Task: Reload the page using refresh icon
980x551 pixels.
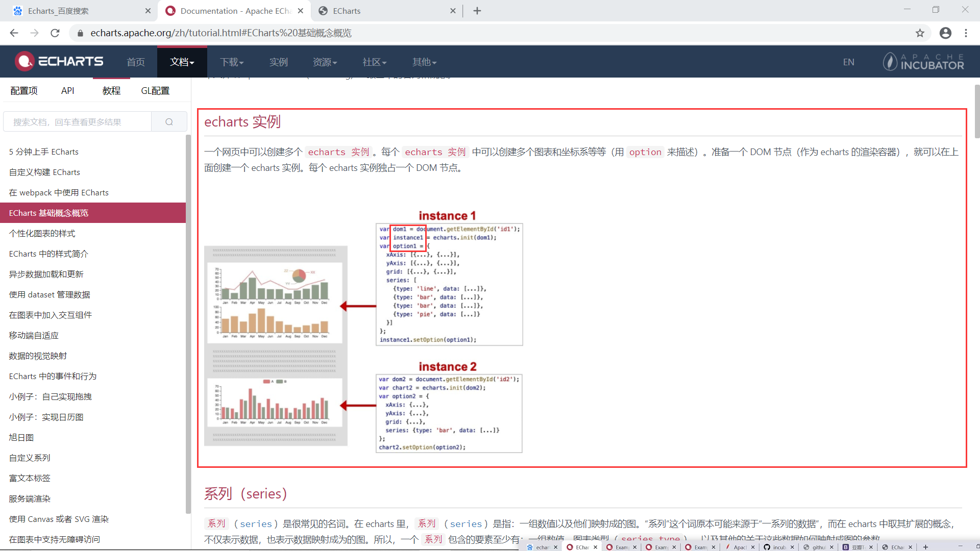Action: (x=55, y=33)
